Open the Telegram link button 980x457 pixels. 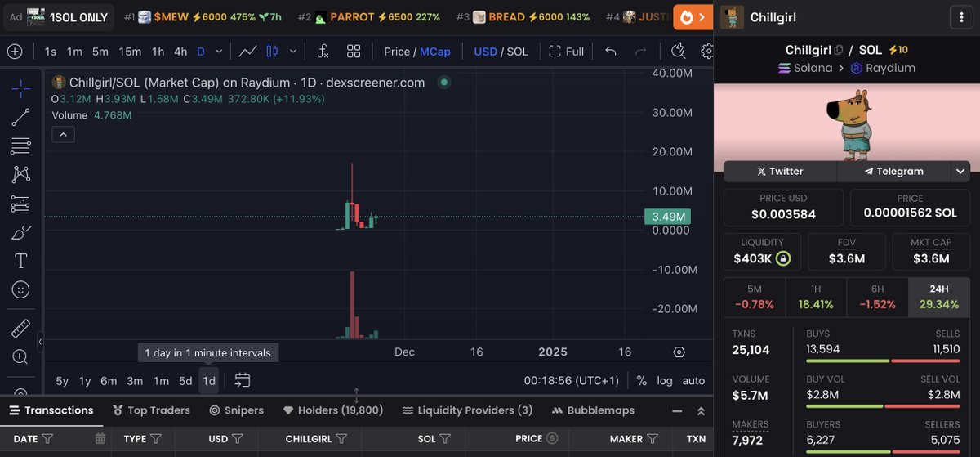[x=893, y=171]
